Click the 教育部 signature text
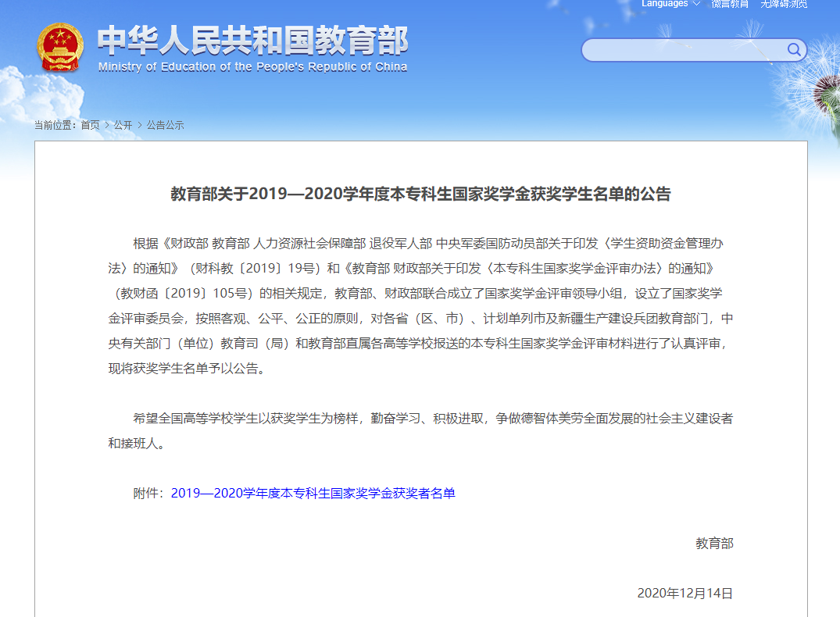Image resolution: width=840 pixels, height=617 pixels. (x=714, y=544)
